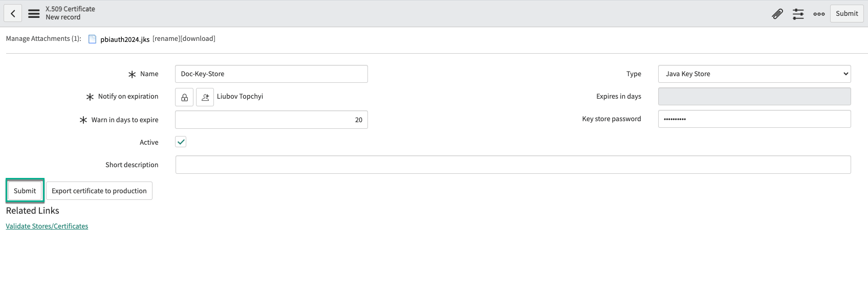Screen dimensions: 868x295
Task: Click inside the Short description field
Action: tap(512, 164)
